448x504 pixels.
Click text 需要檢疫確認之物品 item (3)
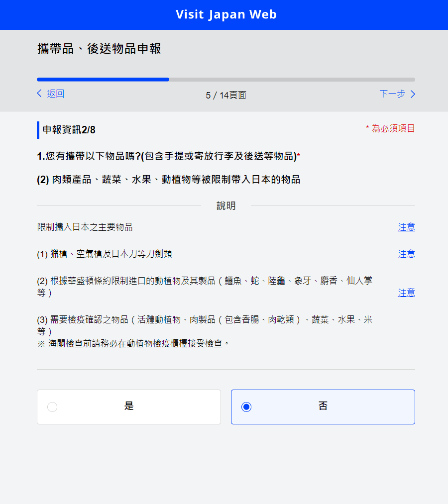click(205, 325)
